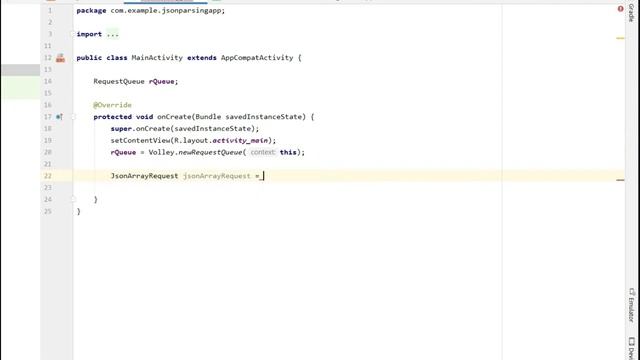
Task: Click the fold end marker on line 24
Action: click(x=73, y=199)
